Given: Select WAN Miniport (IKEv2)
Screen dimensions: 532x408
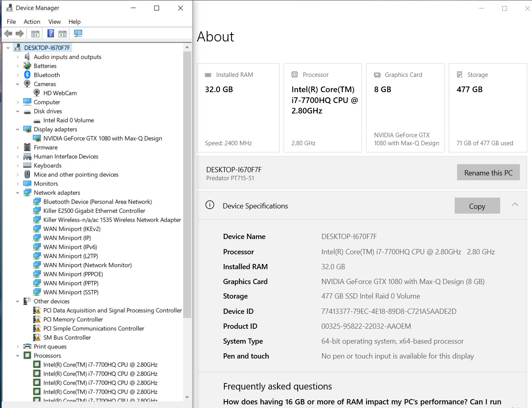Looking at the screenshot, I should pos(72,229).
